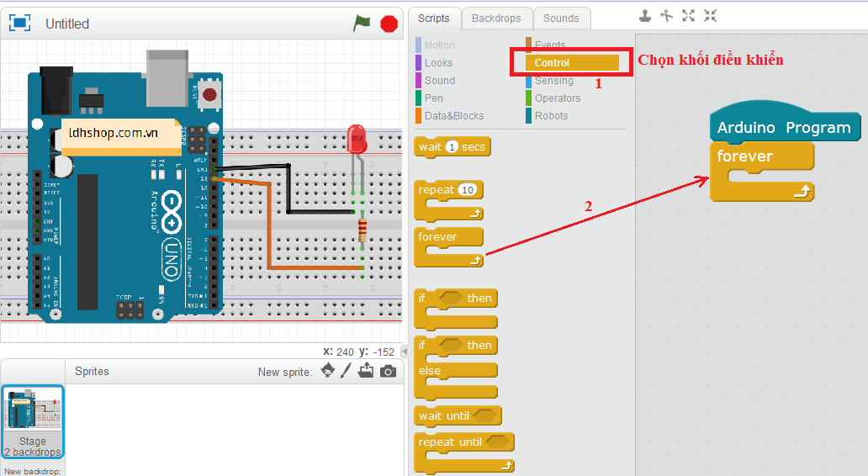Click the Looks category color label
The width and height of the screenshot is (868, 476).
(438, 63)
